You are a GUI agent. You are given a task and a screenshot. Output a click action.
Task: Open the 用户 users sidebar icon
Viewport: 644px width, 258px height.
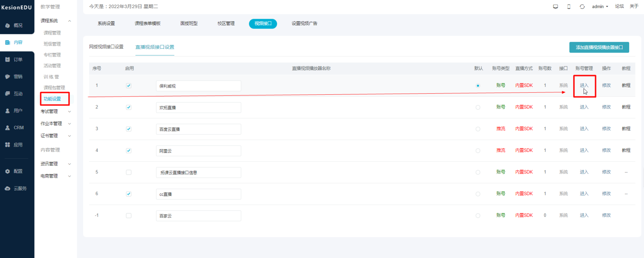click(x=7, y=111)
